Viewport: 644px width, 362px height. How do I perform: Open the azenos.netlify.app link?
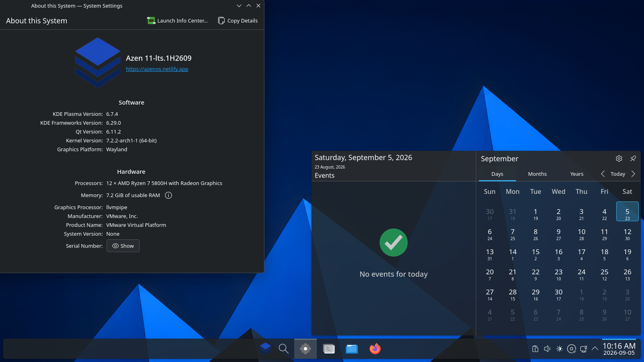point(157,69)
